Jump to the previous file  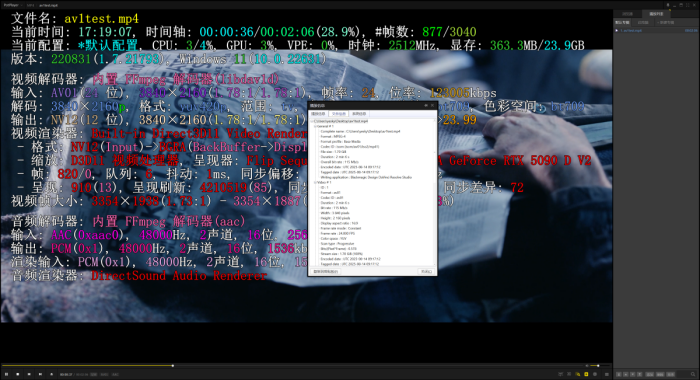pos(29,374)
